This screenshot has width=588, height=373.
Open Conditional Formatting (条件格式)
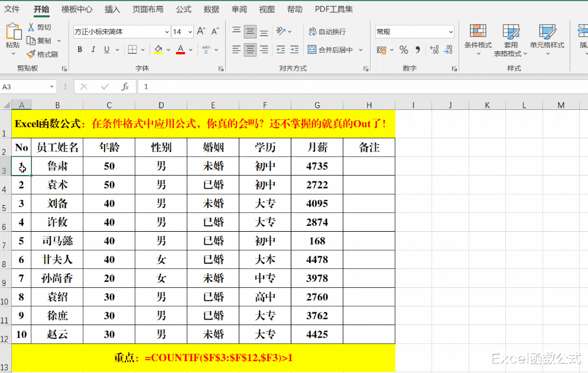[477, 40]
